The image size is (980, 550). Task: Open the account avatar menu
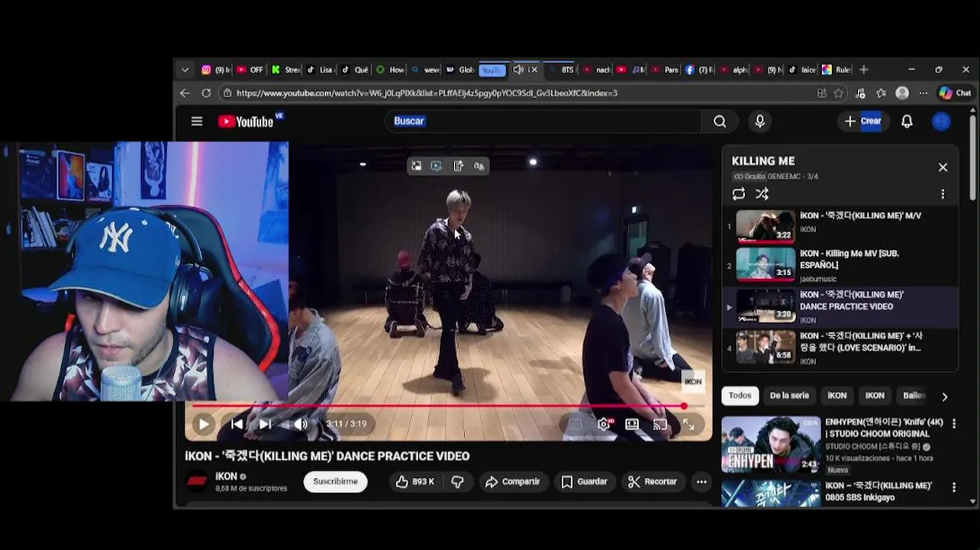click(x=942, y=121)
